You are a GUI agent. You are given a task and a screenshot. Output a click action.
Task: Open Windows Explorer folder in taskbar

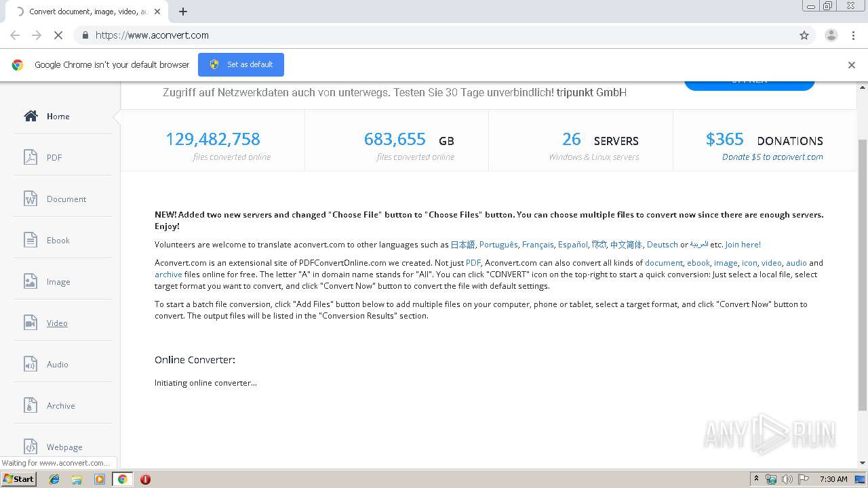(77, 479)
